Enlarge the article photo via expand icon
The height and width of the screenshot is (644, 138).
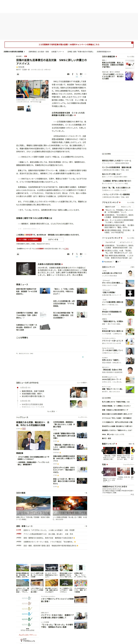[40, 102]
